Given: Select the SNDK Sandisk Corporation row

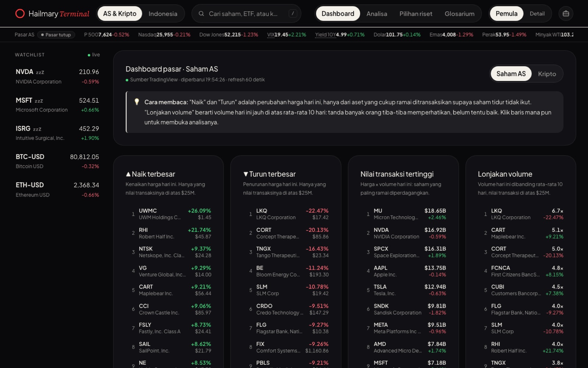Looking at the screenshot, I should pos(404,309).
